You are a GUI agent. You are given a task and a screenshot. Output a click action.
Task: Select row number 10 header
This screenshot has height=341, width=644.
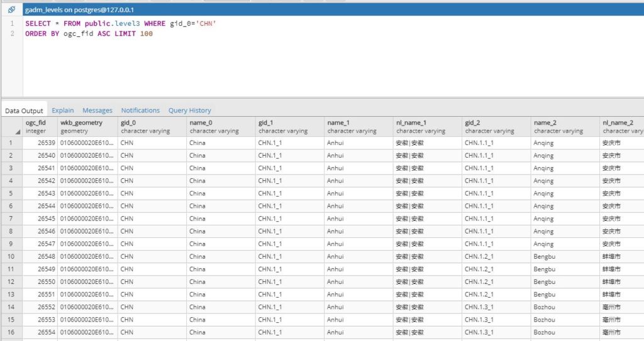coord(11,256)
